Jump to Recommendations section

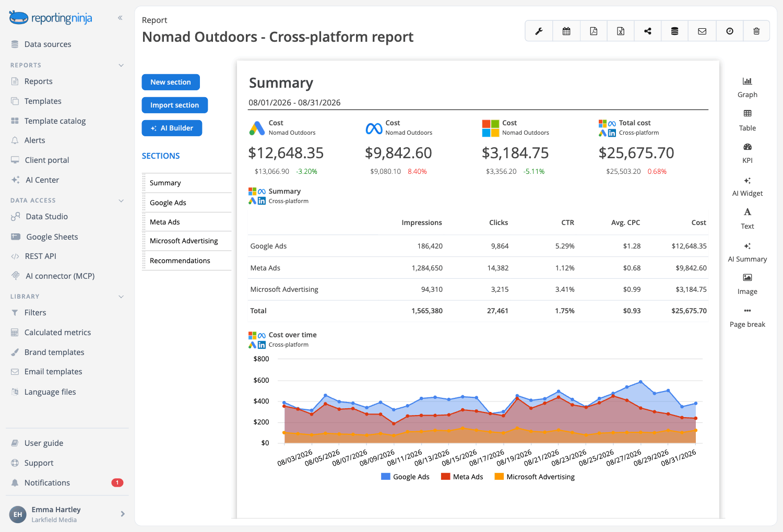pyautogui.click(x=187, y=261)
